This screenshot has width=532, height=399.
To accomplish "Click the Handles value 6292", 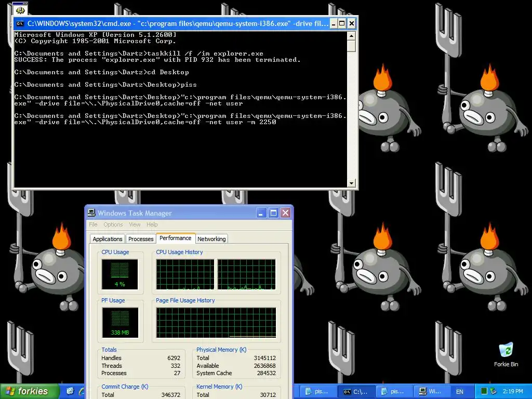I will pos(174,358).
